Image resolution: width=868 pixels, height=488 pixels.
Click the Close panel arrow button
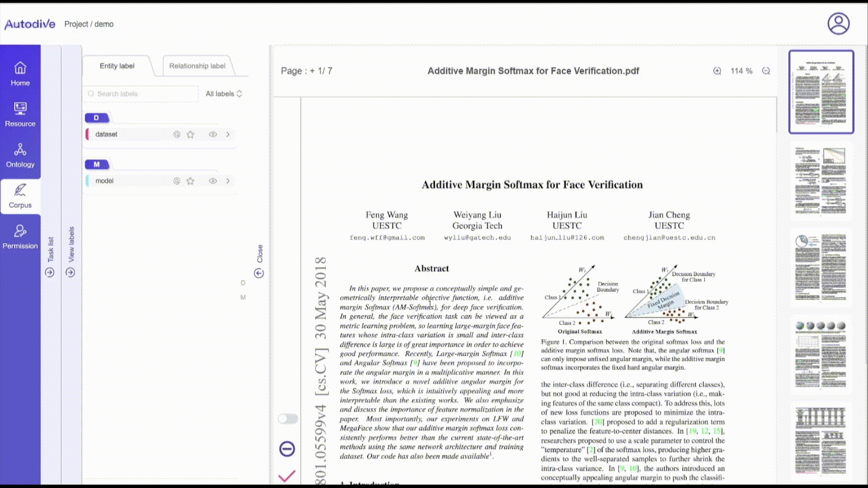pos(259,273)
